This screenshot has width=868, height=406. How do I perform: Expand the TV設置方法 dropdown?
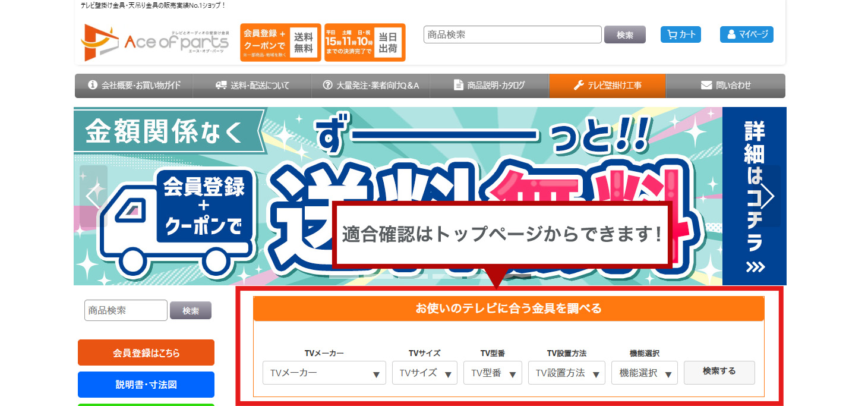coord(567,373)
